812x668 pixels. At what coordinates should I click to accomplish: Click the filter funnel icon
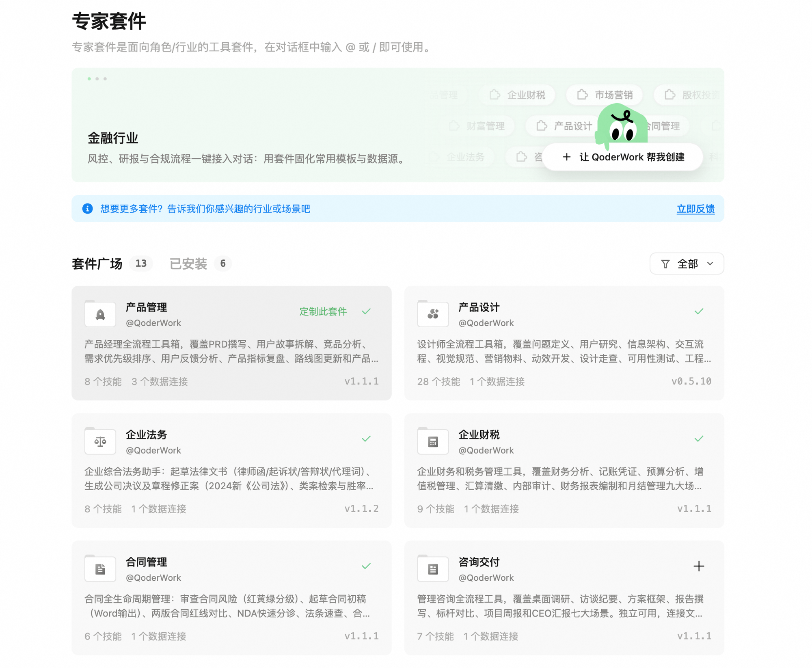point(665,264)
